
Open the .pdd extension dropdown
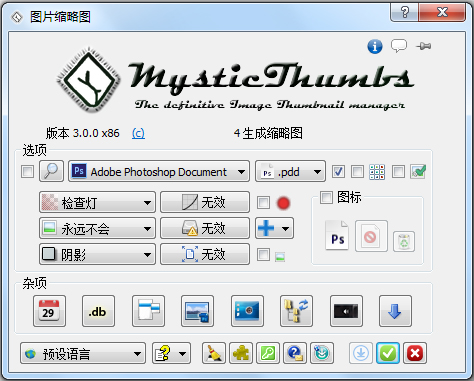(290, 172)
